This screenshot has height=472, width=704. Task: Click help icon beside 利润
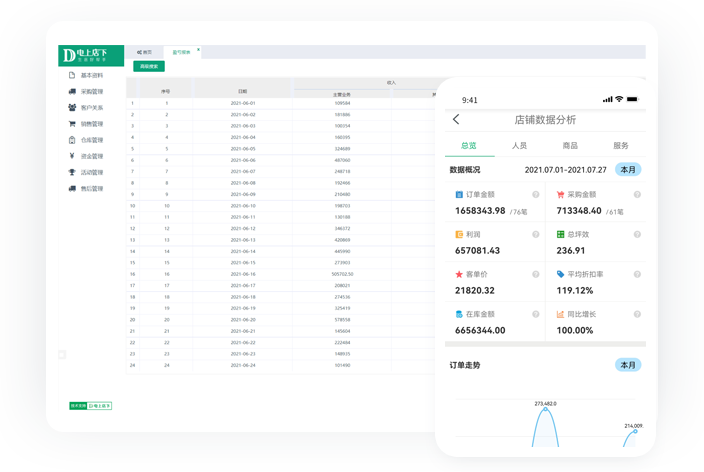(x=536, y=234)
